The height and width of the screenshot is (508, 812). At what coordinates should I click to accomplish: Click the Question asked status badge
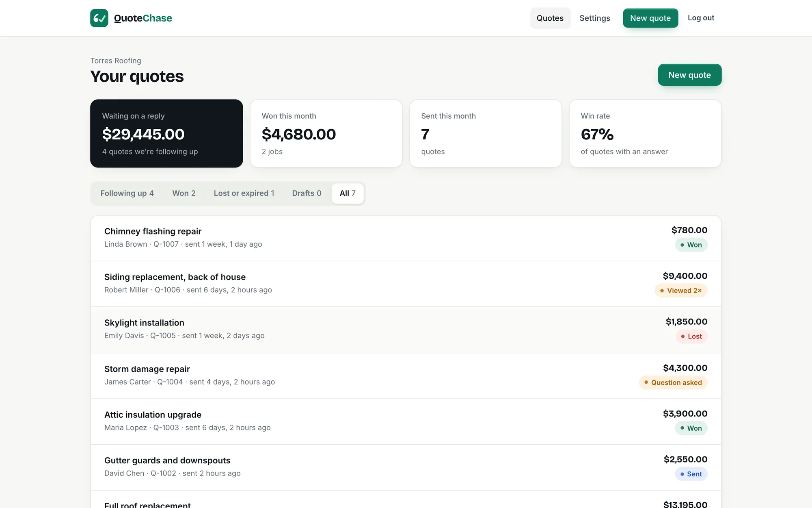pyautogui.click(x=673, y=382)
